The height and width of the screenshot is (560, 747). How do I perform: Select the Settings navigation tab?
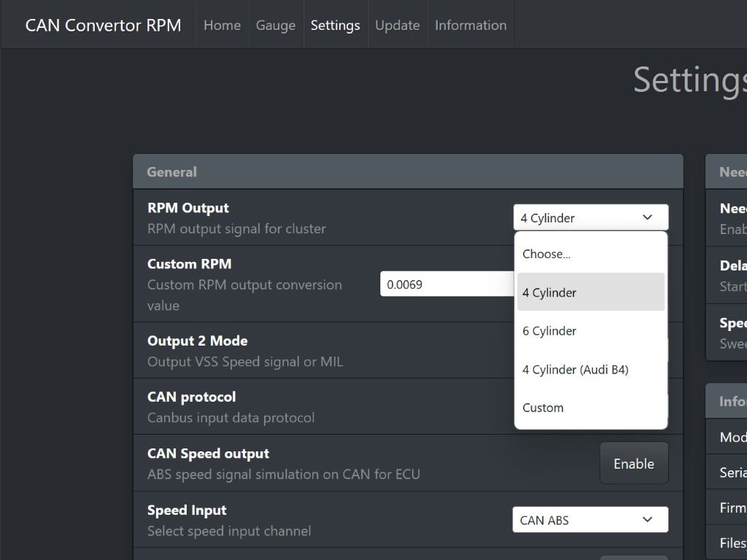click(335, 25)
